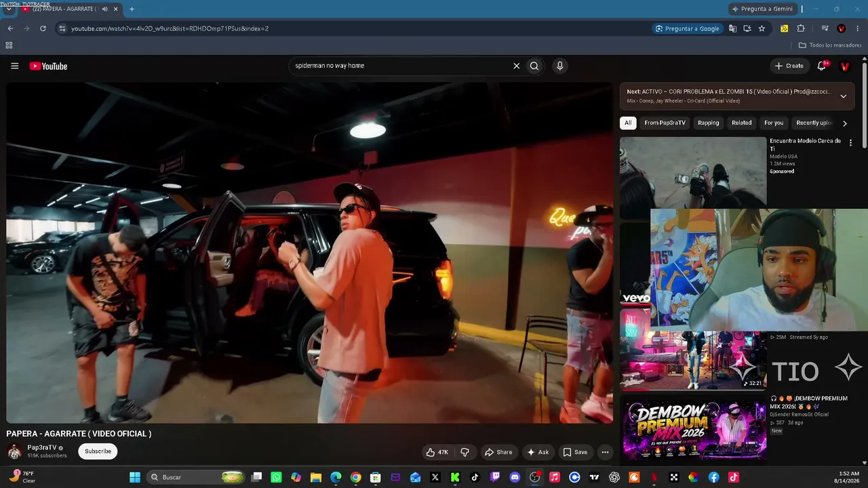Open the Extensions puzzle menu
Viewport: 868px width, 488px height.
pos(801,28)
